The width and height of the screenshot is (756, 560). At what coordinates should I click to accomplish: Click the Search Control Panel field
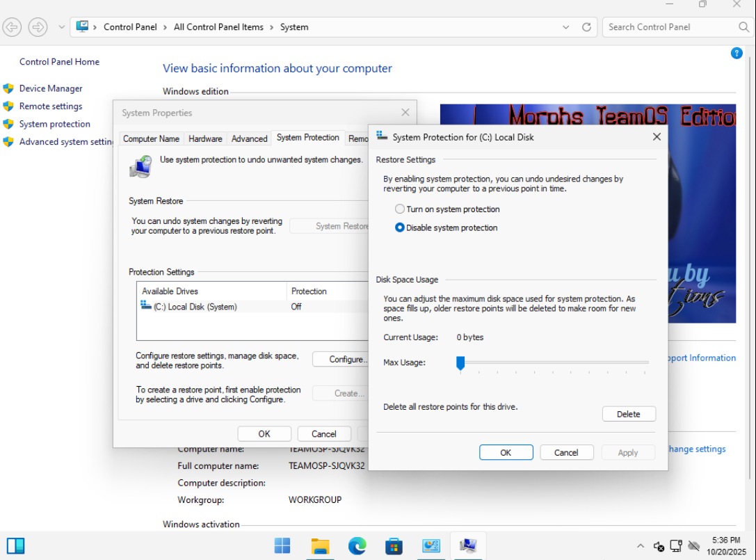click(x=670, y=27)
